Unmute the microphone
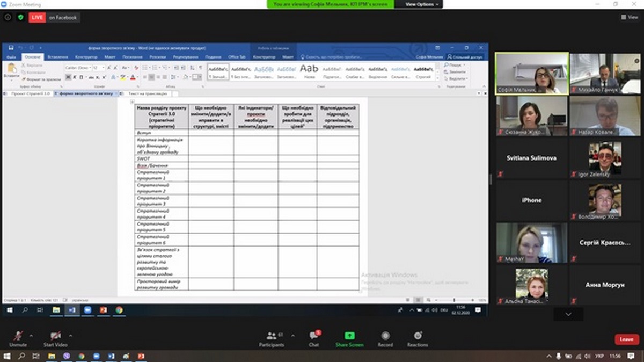 [x=18, y=338]
